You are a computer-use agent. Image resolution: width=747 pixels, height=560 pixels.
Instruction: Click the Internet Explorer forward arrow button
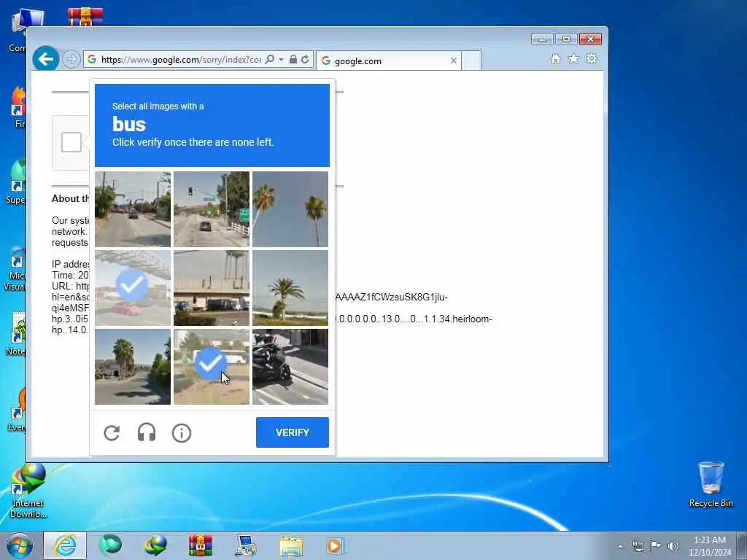(71, 60)
